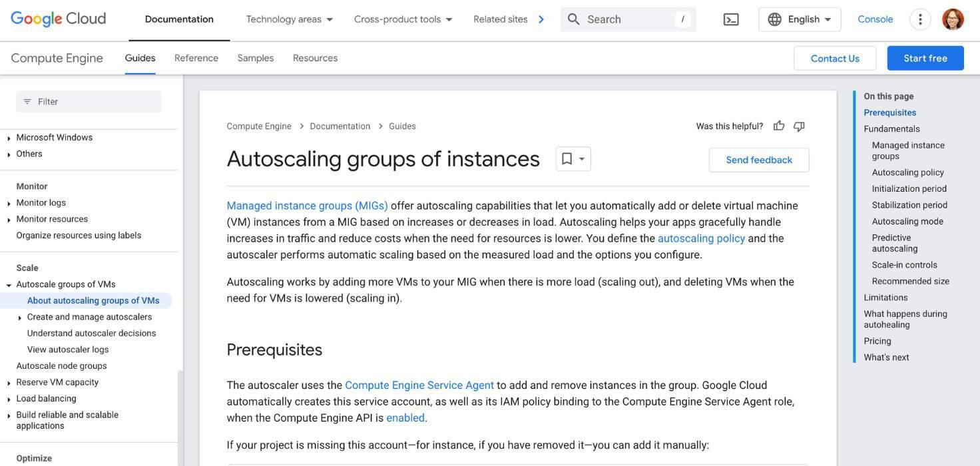Open the Technology areas dropdown
The width and height of the screenshot is (980, 466).
coord(288,19)
